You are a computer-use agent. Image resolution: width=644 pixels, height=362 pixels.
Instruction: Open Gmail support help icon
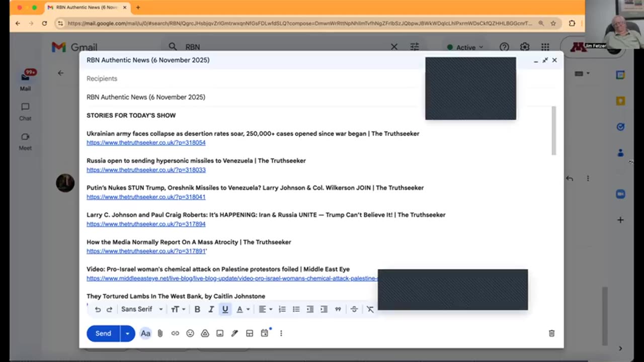click(x=504, y=47)
